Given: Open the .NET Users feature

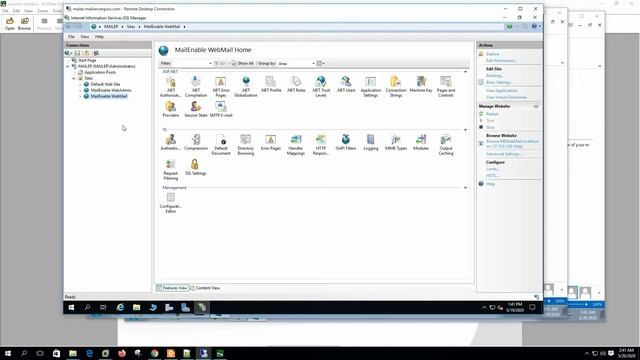Looking at the screenshot, I should (x=346, y=84).
